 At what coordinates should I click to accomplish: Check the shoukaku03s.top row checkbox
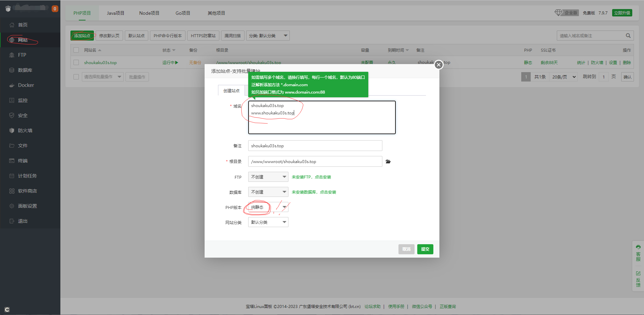76,62
